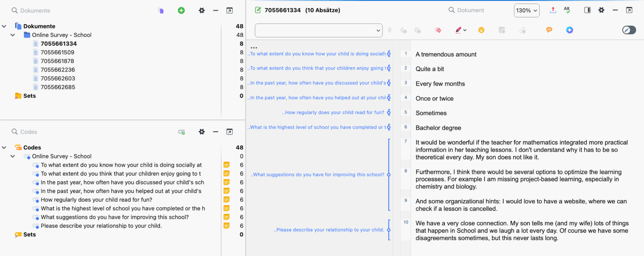Undock the document list panel window
Image resolution: width=644 pixels, height=256 pixels.
point(230,11)
